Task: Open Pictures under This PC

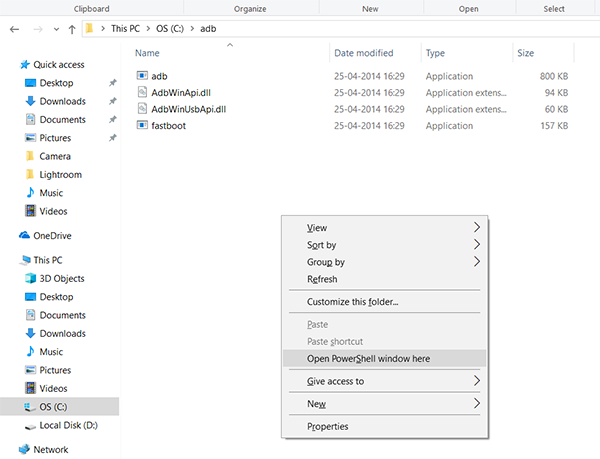Action: 55,370
